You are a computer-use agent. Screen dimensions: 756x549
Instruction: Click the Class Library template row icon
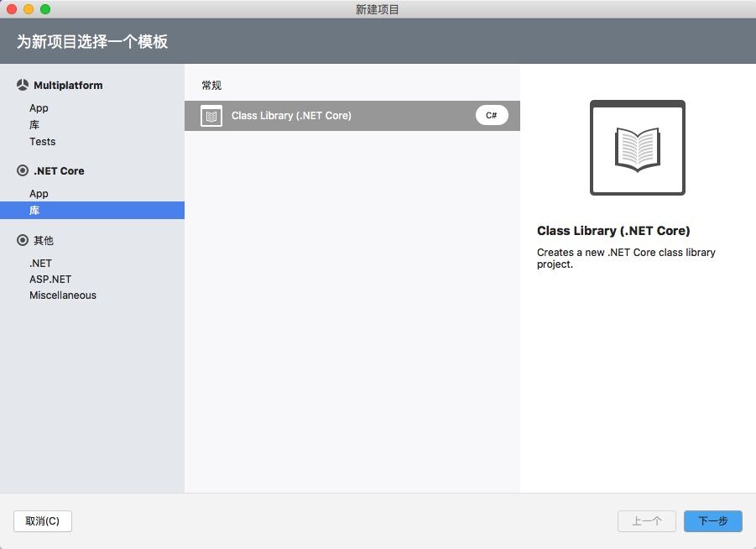pyautogui.click(x=211, y=116)
